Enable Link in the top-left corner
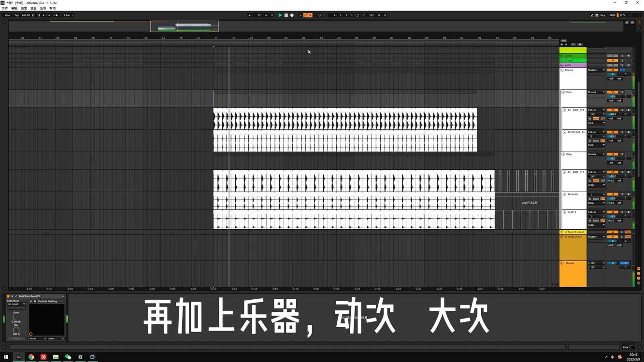The width and height of the screenshot is (644, 362). [x=7, y=15]
